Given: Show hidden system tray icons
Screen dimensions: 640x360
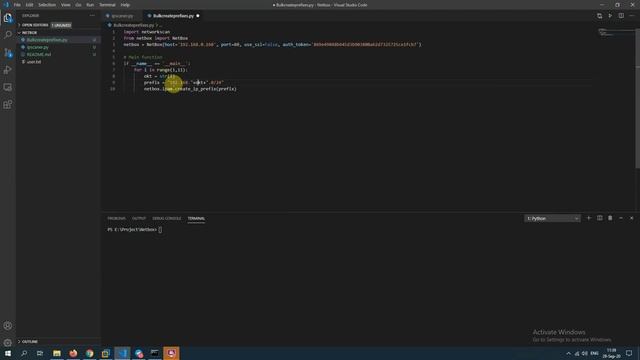Looking at the screenshot, I should point(569,353).
